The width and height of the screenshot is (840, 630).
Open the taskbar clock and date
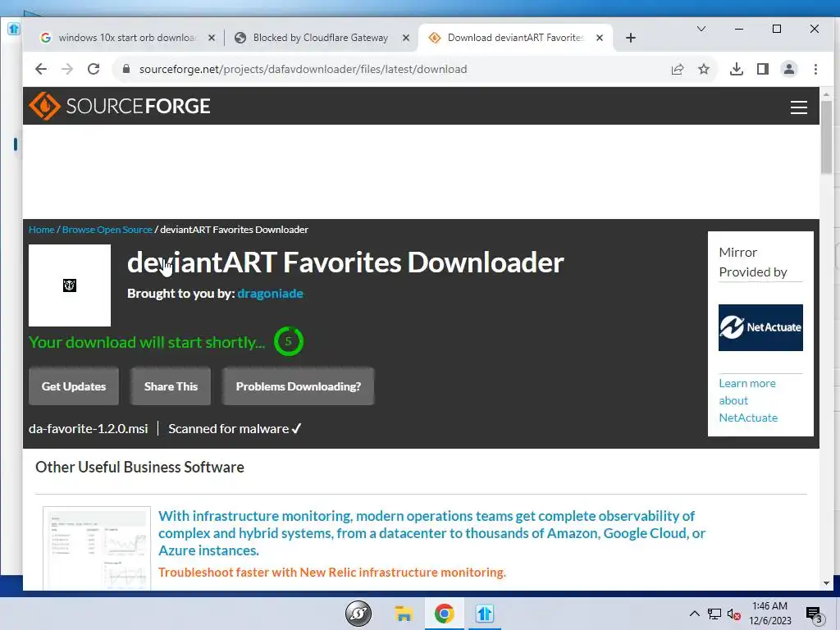point(769,614)
